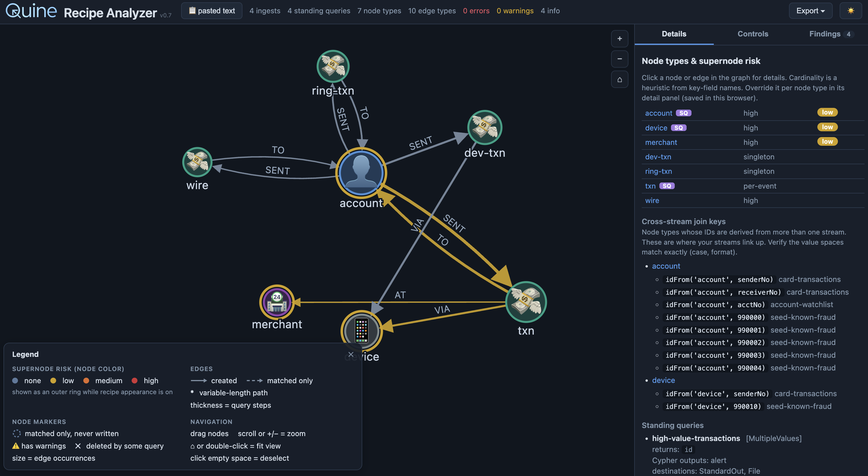
Task: Click the low risk badge for account
Action: (827, 112)
